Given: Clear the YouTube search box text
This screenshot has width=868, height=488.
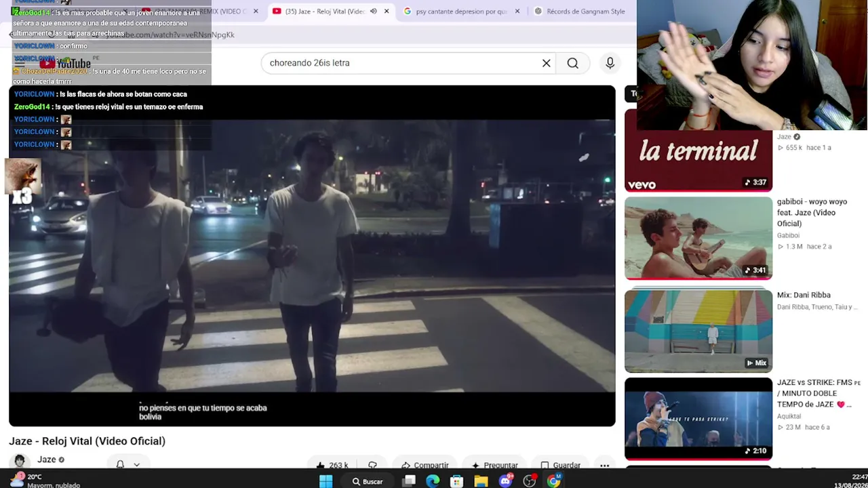Looking at the screenshot, I should 546,63.
